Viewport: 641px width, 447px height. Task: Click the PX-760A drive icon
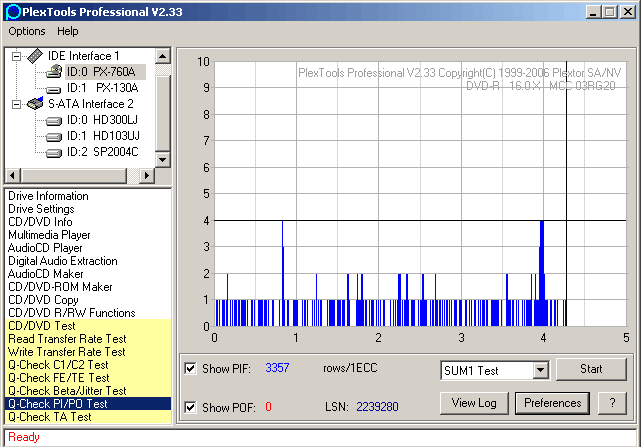pos(53,72)
